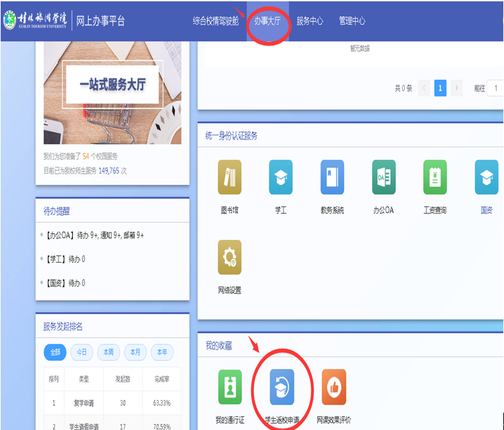
Task: Filter service ranking by 本月
Action: [x=135, y=352]
